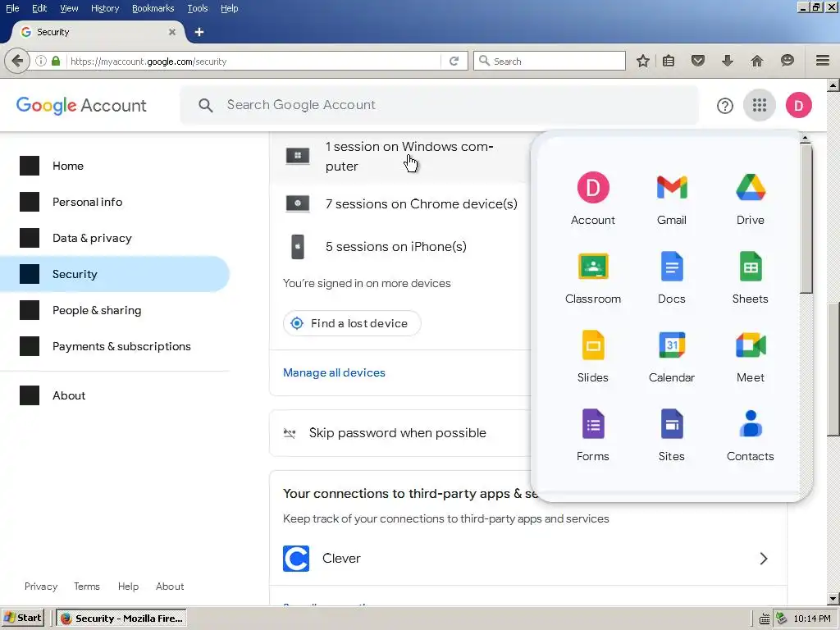Viewport: 840px width, 630px height.
Task: Click the Firefox Search box
Action: pyautogui.click(x=550, y=61)
